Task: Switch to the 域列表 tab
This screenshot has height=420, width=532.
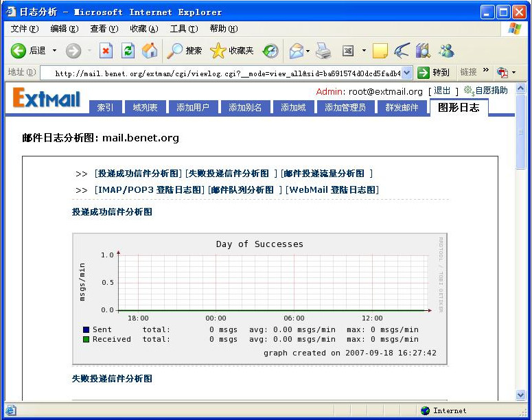Action: coord(145,108)
